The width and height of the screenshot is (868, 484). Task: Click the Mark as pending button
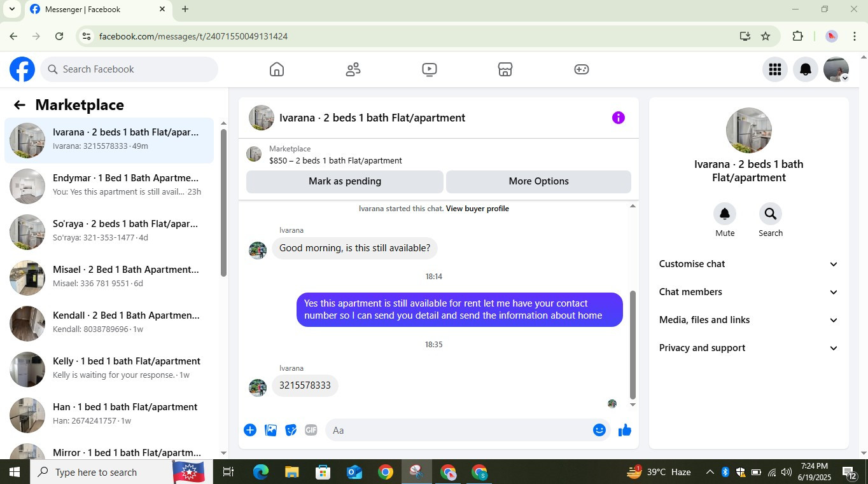point(345,181)
